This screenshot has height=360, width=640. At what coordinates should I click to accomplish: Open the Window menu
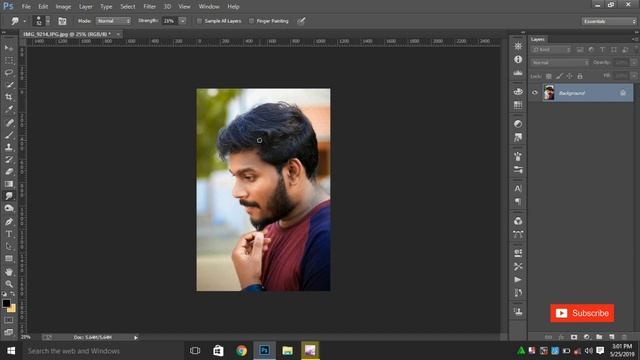[209, 7]
